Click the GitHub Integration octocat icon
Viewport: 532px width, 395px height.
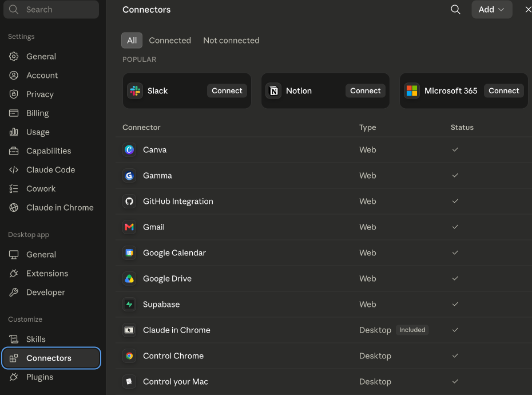pyautogui.click(x=129, y=202)
